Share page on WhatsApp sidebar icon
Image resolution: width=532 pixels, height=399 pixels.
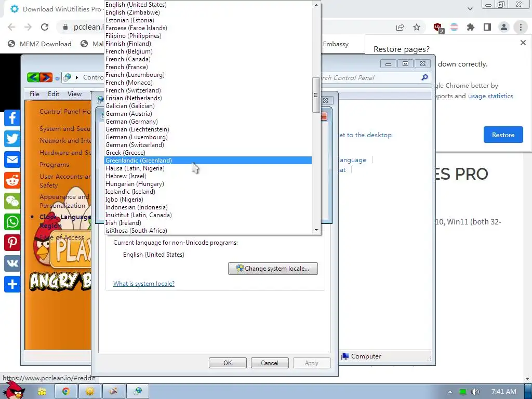[12, 222]
